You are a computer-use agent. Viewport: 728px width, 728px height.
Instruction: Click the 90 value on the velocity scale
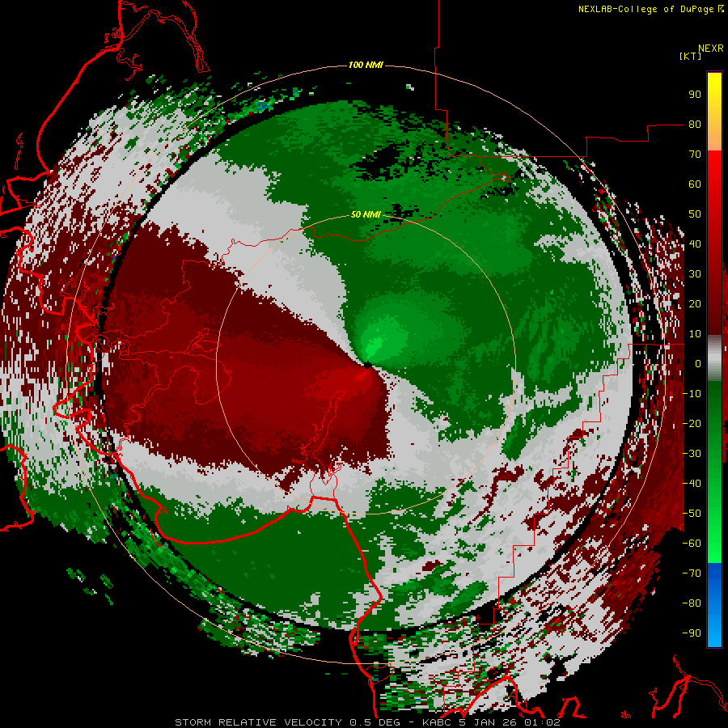point(695,95)
